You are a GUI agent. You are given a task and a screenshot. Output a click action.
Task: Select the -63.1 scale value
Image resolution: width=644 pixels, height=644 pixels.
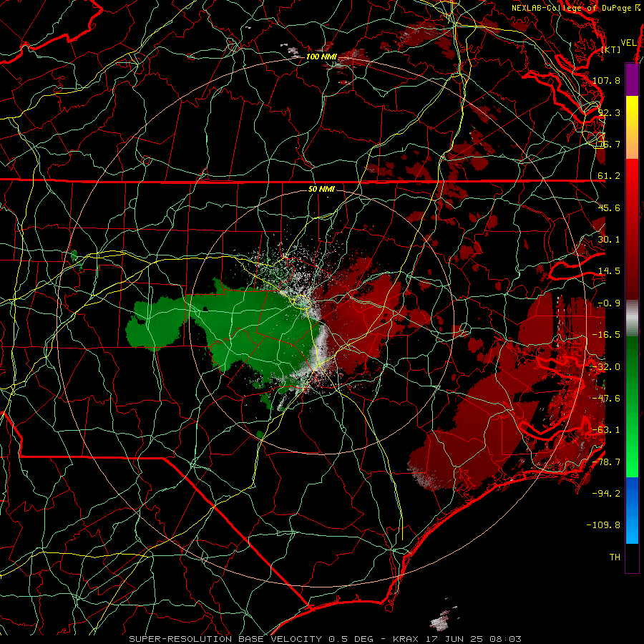(x=606, y=430)
